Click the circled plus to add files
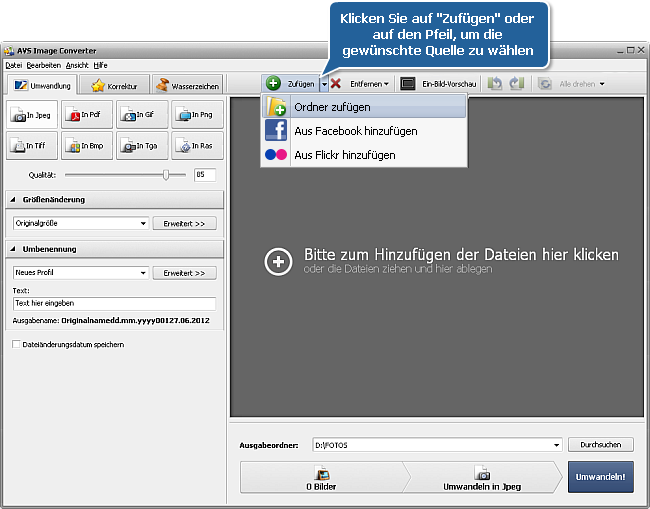The height and width of the screenshot is (509, 650). (x=278, y=262)
